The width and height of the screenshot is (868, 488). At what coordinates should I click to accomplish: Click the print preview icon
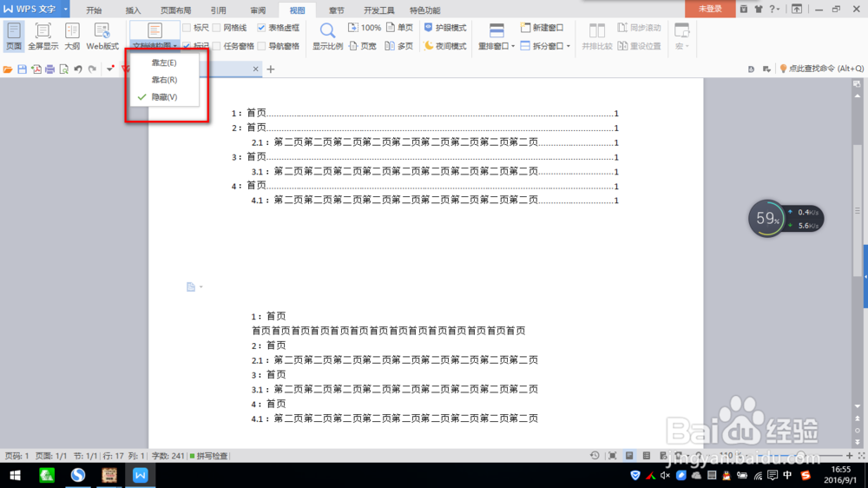63,69
